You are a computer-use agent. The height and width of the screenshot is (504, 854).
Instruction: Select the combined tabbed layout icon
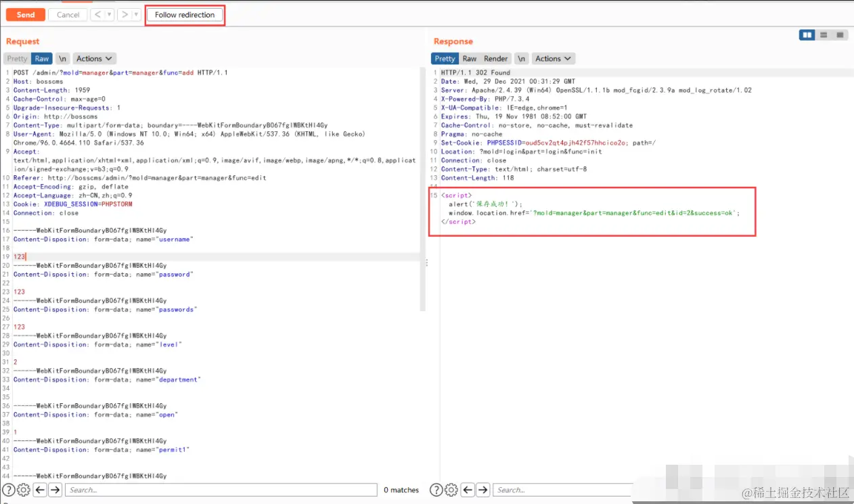tap(840, 35)
